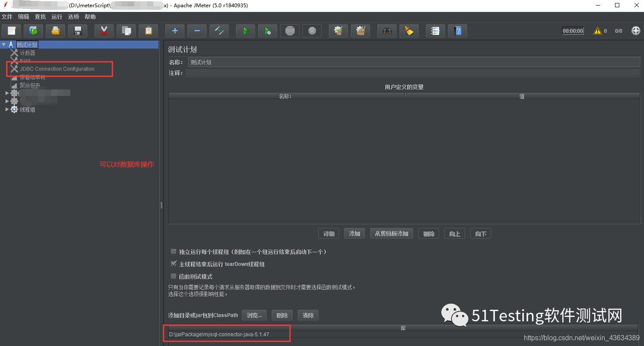Click the Paste clipboard icon
Image resolution: width=644 pixels, height=346 pixels.
148,31
